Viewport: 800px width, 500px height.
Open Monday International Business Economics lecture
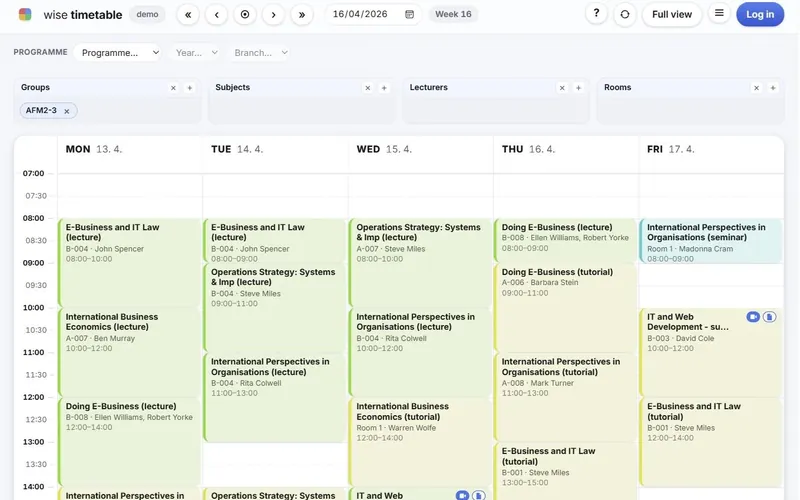(x=130, y=352)
